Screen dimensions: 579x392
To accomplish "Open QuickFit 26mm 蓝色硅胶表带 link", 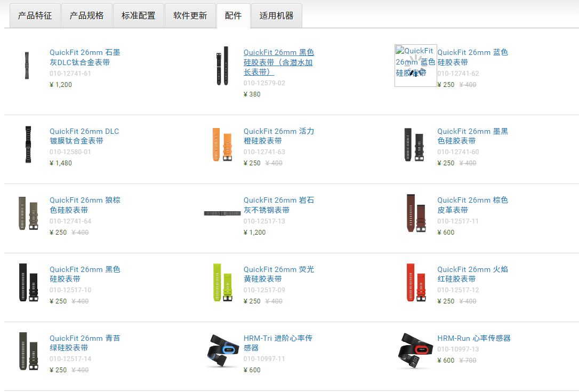I will click(473, 57).
